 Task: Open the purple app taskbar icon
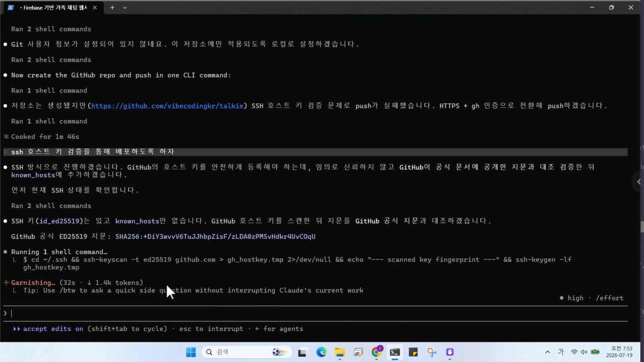tap(450, 352)
